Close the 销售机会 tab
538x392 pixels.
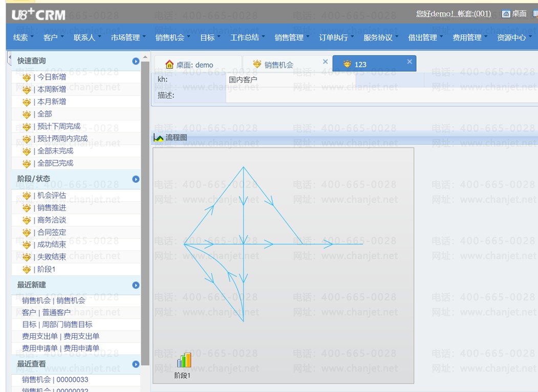[325, 61]
